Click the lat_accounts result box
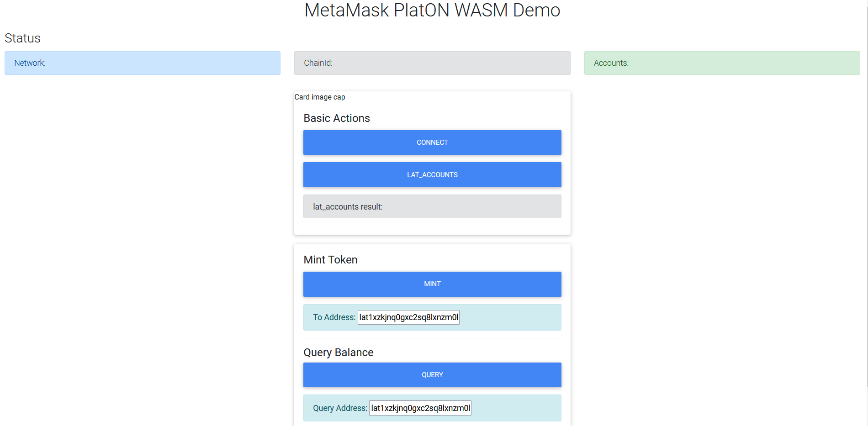Screen dimensions: 868x426 click(432, 206)
